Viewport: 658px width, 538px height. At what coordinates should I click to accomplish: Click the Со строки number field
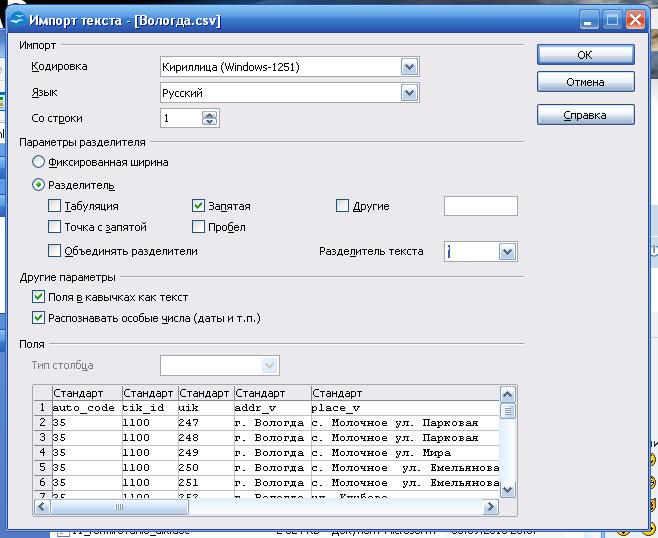(x=181, y=118)
